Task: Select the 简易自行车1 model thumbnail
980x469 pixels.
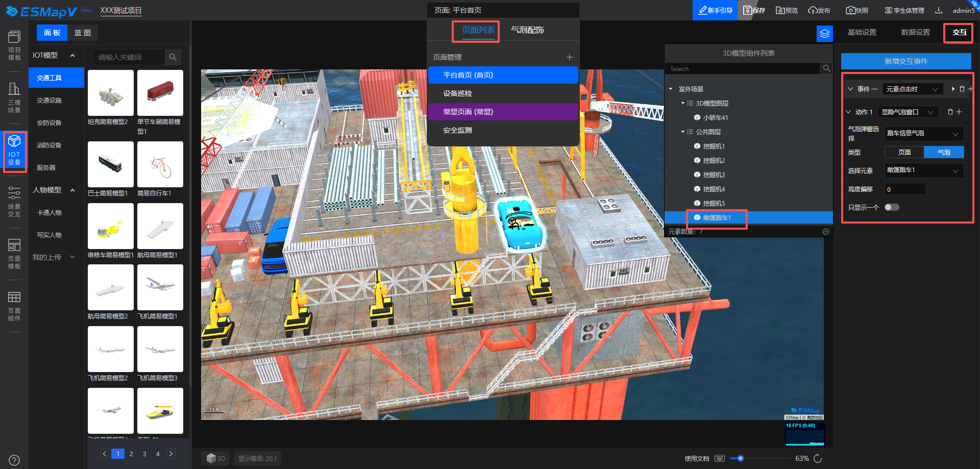Action: (160, 164)
